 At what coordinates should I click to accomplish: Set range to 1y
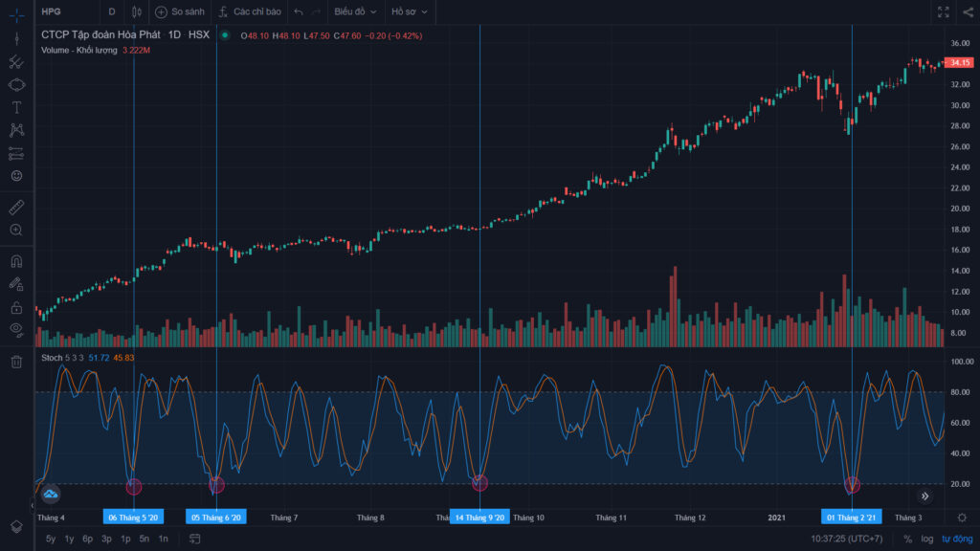point(69,539)
